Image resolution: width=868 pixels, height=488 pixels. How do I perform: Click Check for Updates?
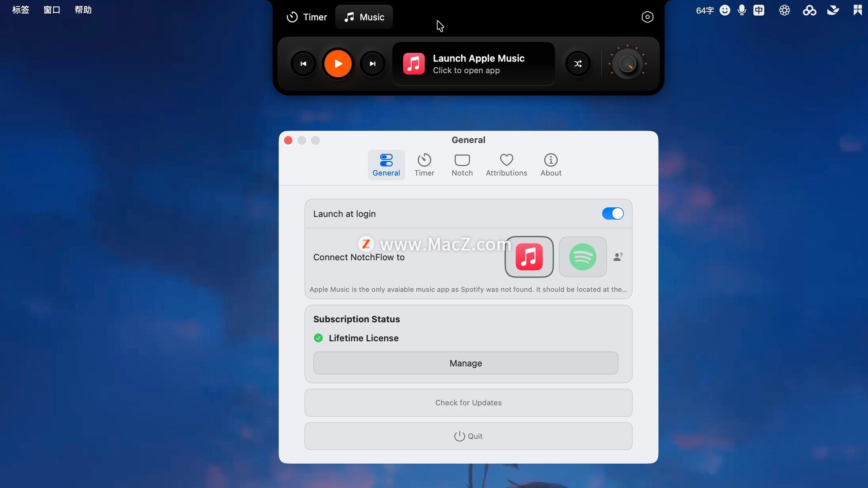pos(468,403)
